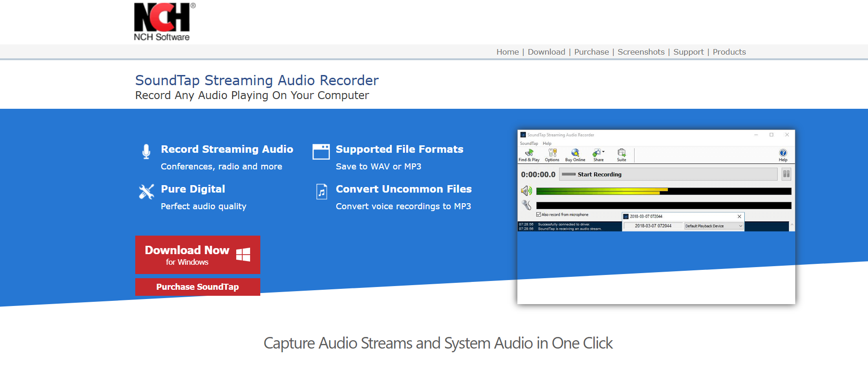Image resolution: width=868 pixels, height=368 pixels.
Task: Click the NCH Software logo
Action: pyautogui.click(x=164, y=22)
